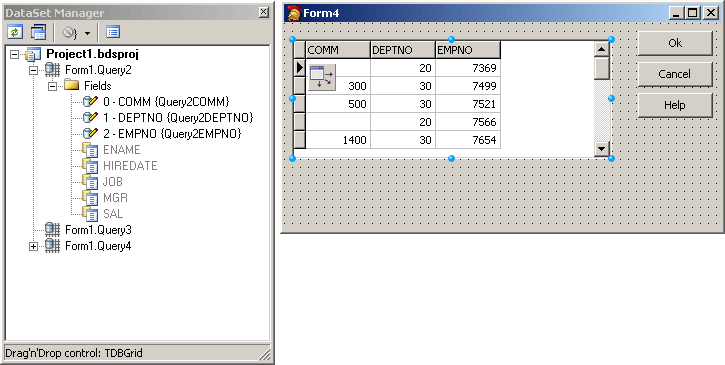The width and height of the screenshot is (725, 365).
Task: Minimize the Form4 window
Action: click(x=677, y=13)
